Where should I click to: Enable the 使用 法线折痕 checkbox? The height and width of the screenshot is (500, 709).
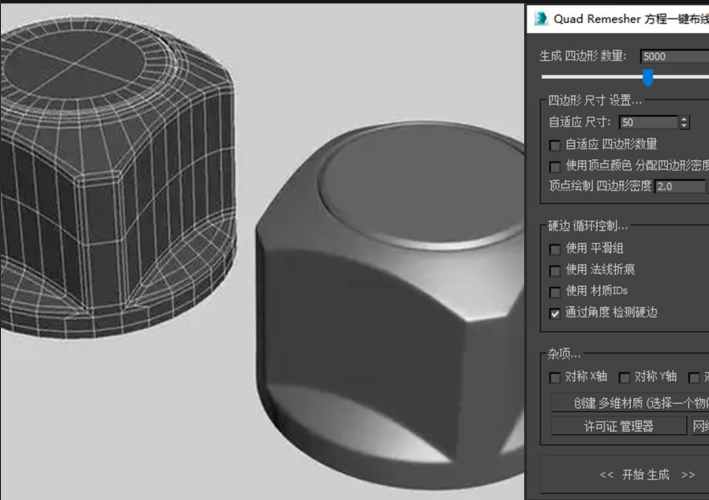[x=555, y=270]
